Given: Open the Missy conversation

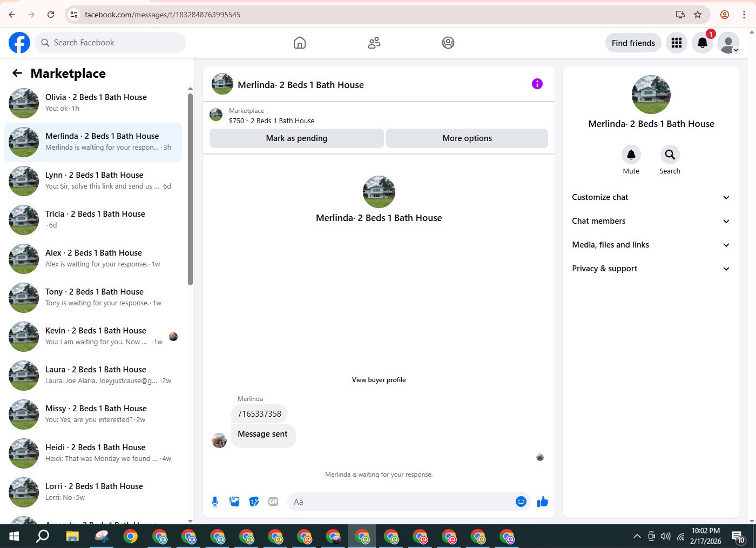Looking at the screenshot, I should tap(93, 415).
